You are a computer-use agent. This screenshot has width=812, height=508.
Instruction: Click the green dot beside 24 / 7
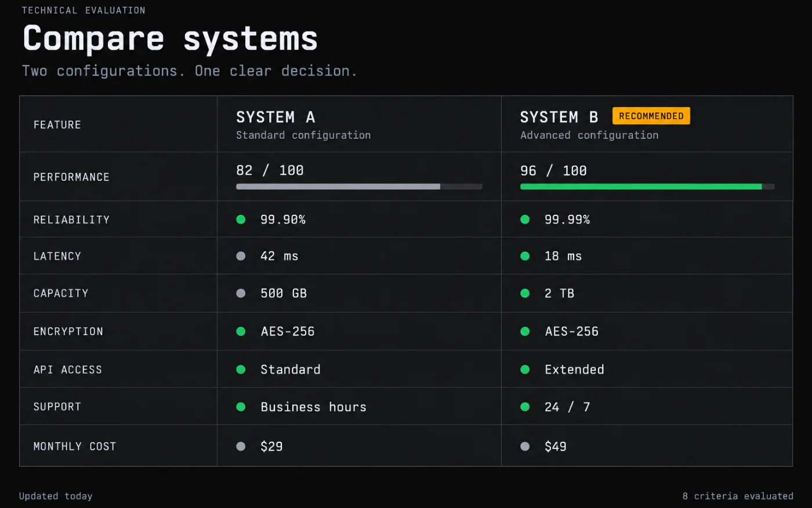click(x=525, y=407)
